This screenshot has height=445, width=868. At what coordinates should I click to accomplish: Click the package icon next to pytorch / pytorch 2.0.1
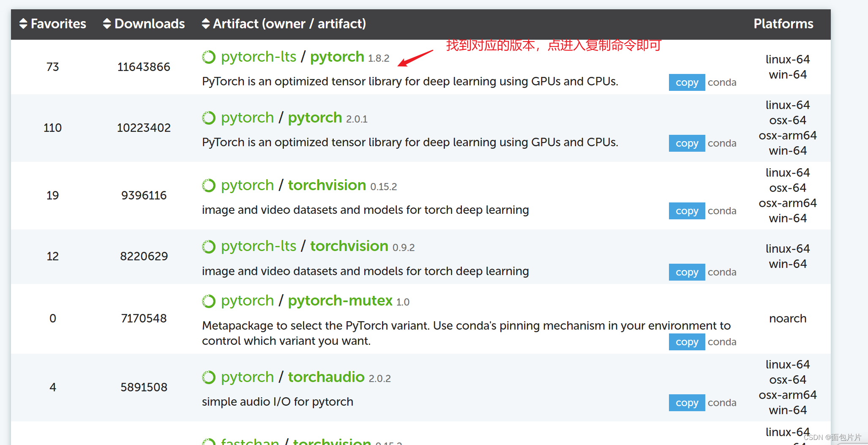tap(209, 117)
